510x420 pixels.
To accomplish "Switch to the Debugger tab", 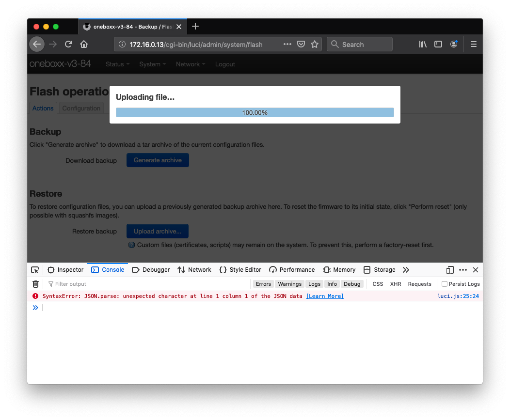I will point(151,270).
